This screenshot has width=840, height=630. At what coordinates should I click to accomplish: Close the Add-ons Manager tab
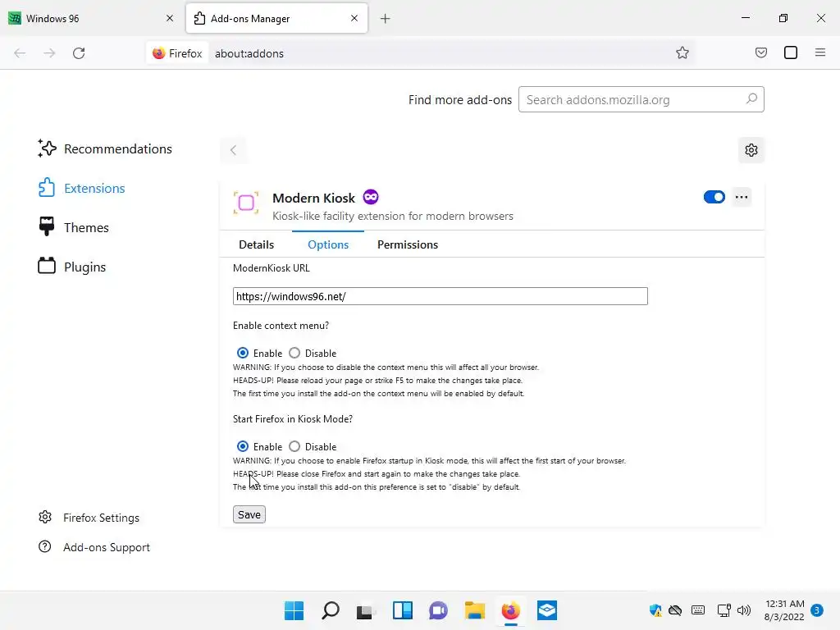tap(354, 18)
